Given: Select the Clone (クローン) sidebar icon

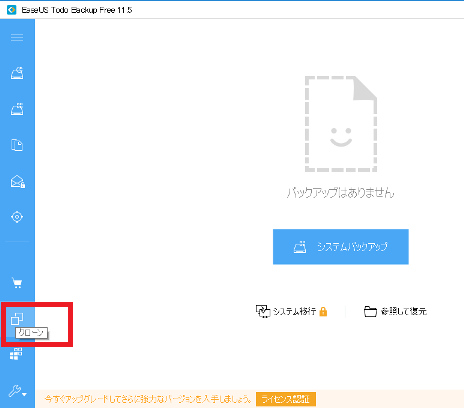Looking at the screenshot, I should tap(17, 319).
